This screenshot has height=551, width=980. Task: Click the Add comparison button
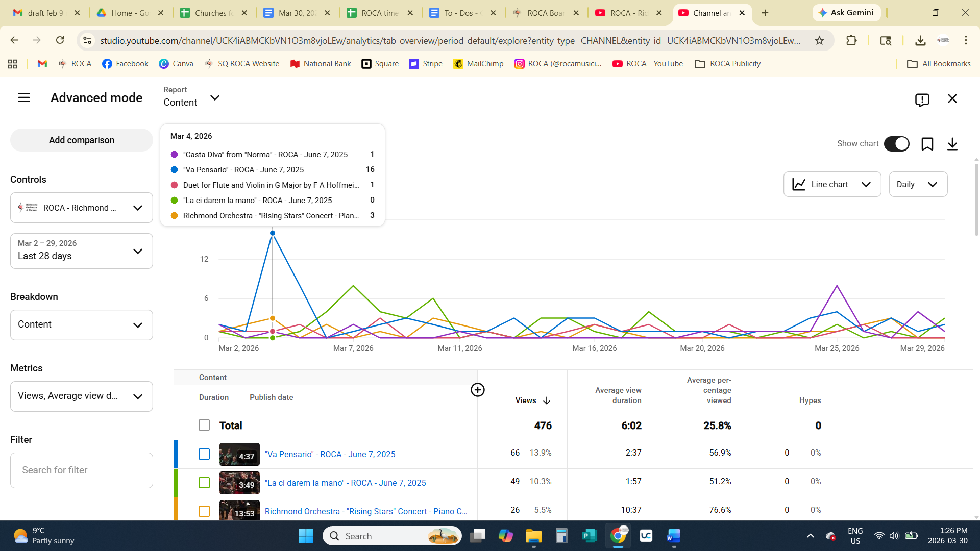(x=82, y=140)
